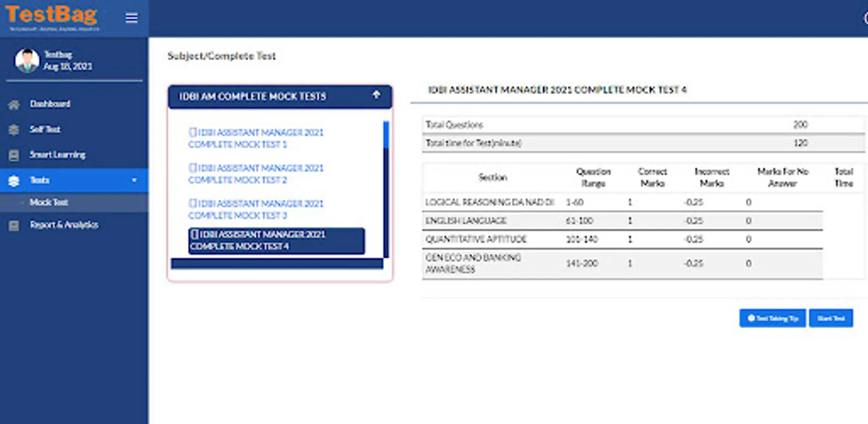Click the Mock Test 4 page title
Screen dimensions: 868x424
557,90
